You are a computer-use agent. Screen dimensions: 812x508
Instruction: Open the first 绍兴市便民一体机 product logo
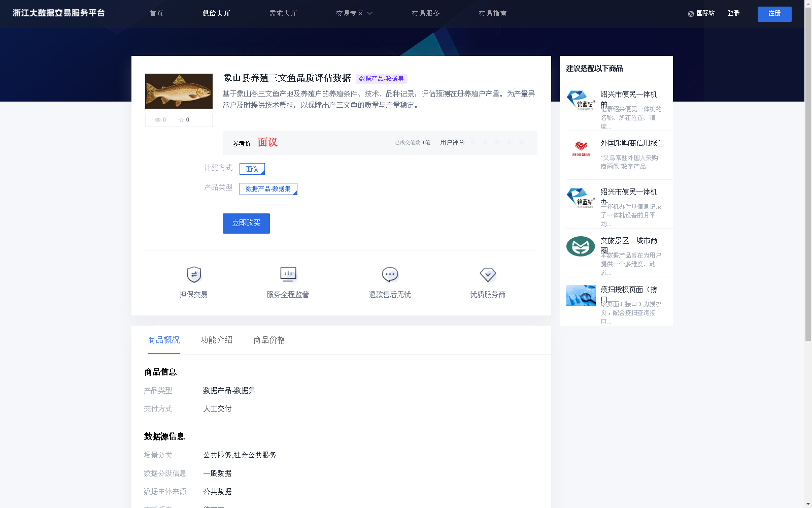tap(581, 100)
